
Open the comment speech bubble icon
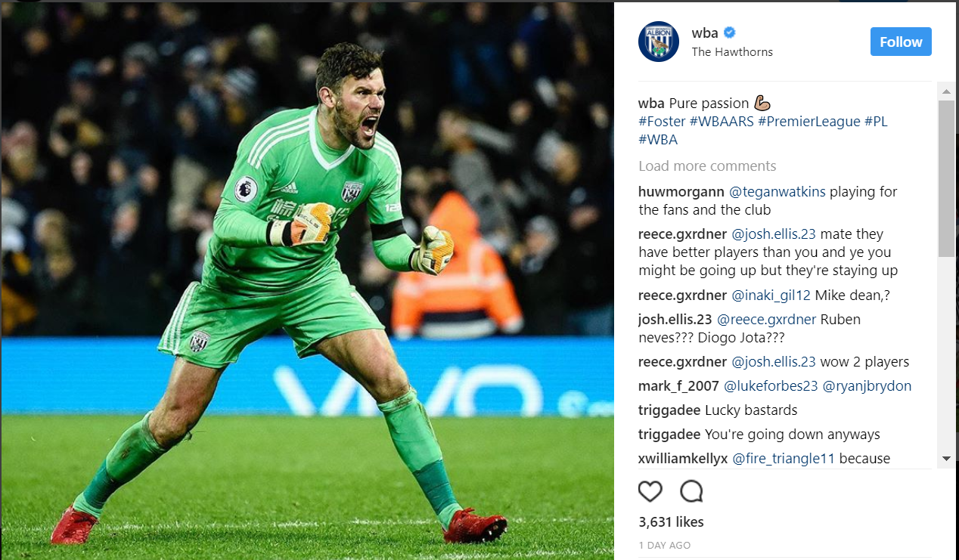pos(691,491)
